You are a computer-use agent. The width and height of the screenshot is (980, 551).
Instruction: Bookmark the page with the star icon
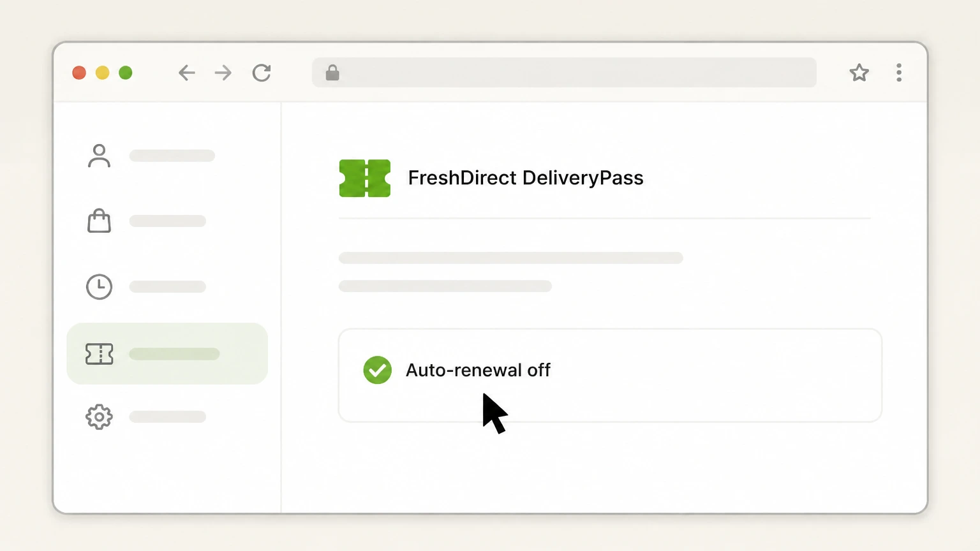click(859, 73)
